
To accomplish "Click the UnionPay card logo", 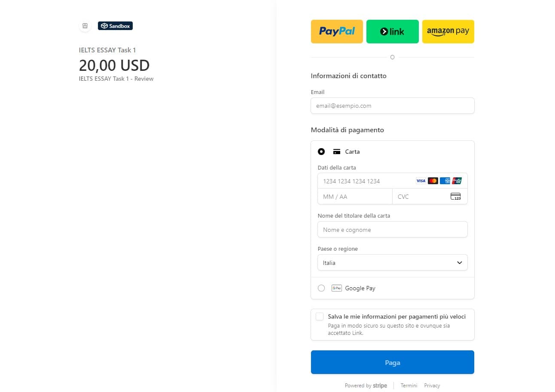I will point(457,181).
